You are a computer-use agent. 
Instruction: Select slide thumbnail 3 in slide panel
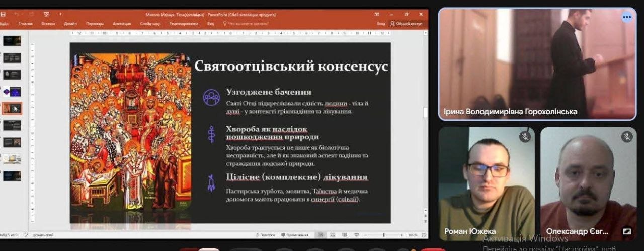[x=12, y=75]
